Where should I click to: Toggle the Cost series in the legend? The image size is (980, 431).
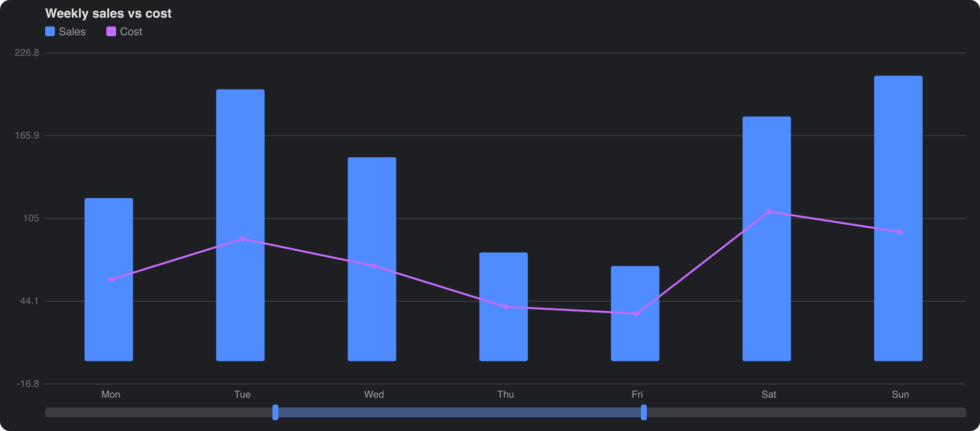click(x=124, y=32)
